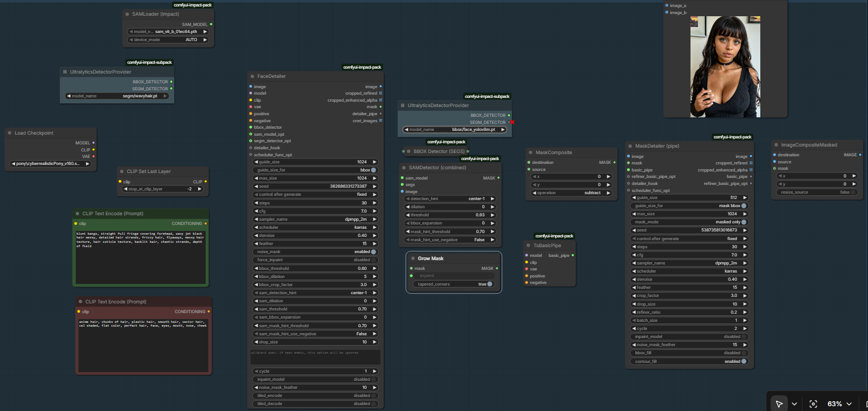Image resolution: width=868 pixels, height=411 pixels.
Task: Open the sampler_name dpmpp_2m selector in FaceDetailer
Action: 315,219
